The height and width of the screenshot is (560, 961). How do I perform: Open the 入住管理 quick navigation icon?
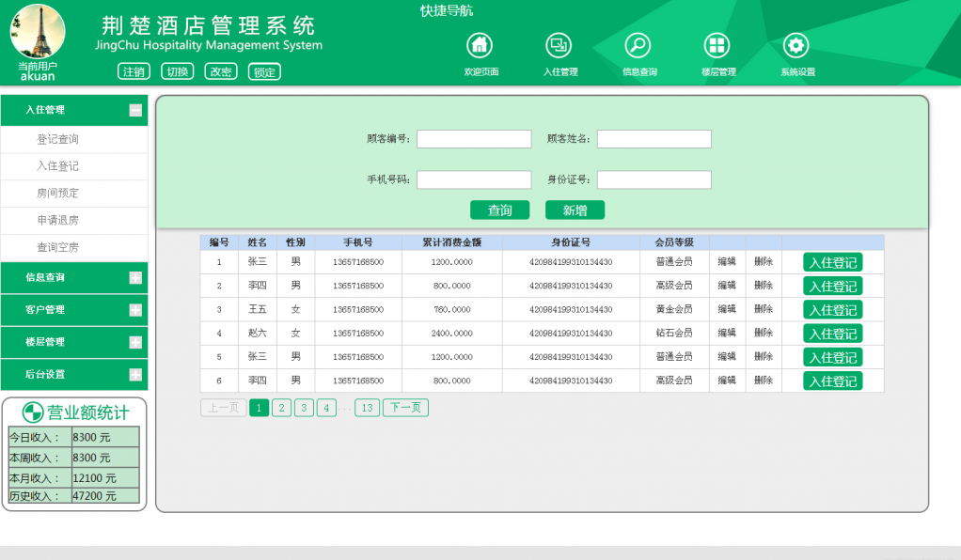coord(559,45)
